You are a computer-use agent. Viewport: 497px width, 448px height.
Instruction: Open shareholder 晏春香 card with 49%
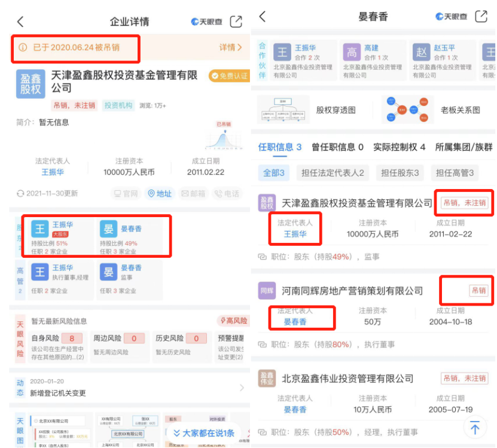click(130, 237)
